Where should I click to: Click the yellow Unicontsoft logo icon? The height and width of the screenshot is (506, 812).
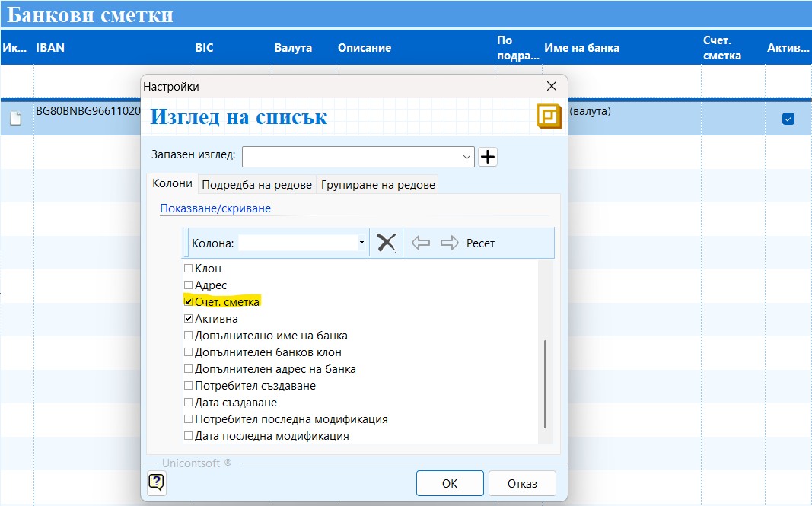coord(549,116)
